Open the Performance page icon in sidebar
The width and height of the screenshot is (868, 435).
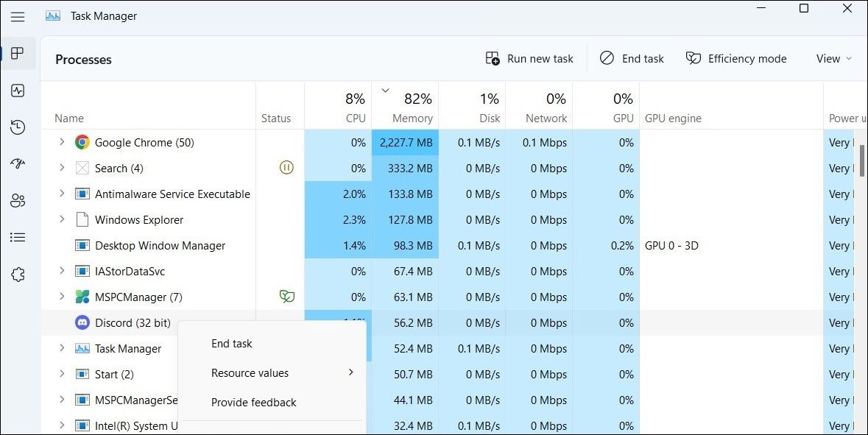(x=18, y=91)
